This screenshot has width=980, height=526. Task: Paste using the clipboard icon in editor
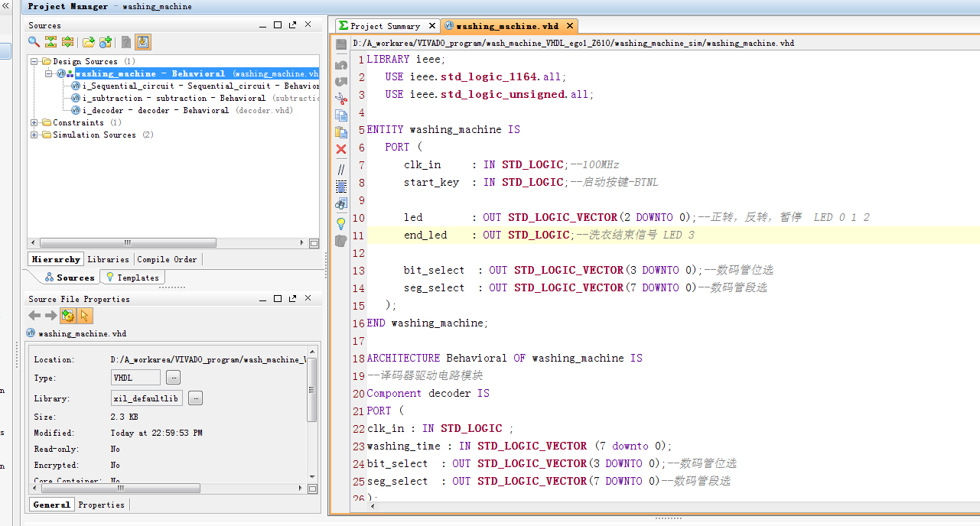341,132
